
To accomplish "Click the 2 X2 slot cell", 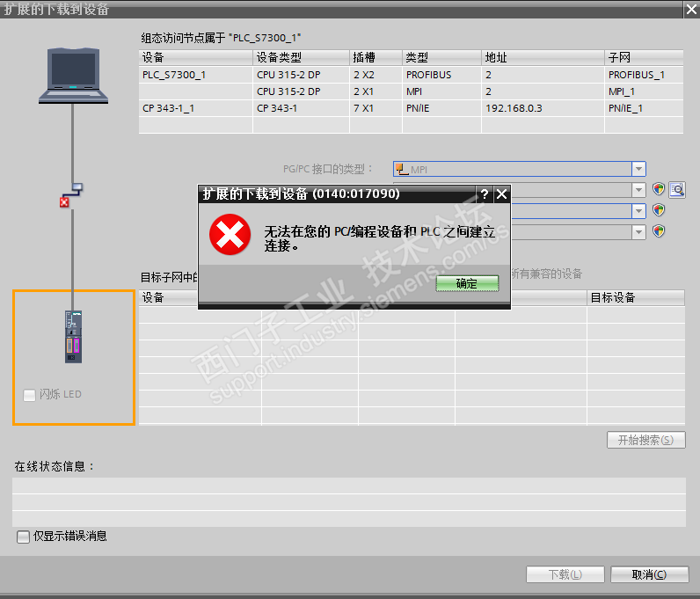I will (376, 75).
